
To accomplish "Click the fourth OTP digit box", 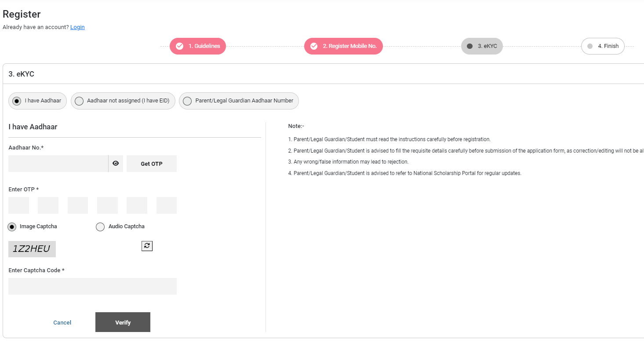I will pos(107,205).
